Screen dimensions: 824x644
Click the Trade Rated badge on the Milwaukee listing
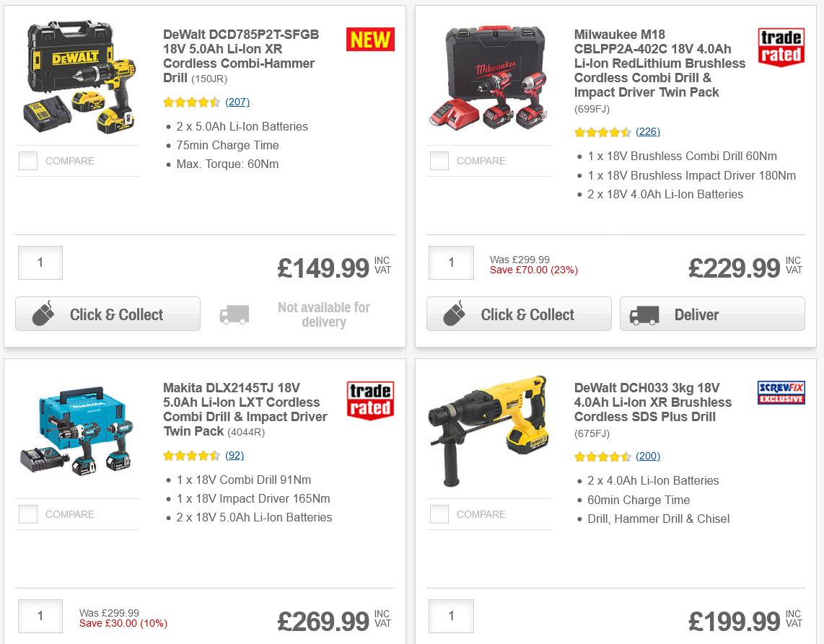(x=781, y=45)
